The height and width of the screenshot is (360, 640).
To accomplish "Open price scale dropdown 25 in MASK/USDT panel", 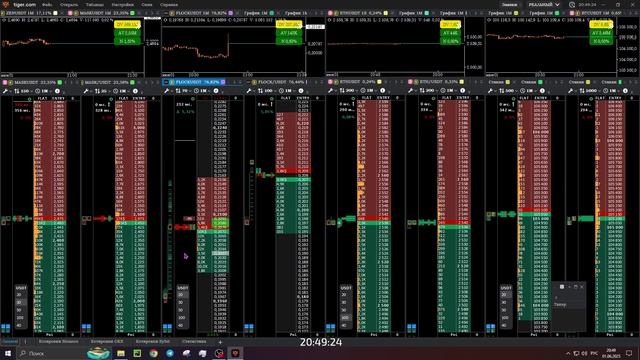I will click(x=102, y=91).
